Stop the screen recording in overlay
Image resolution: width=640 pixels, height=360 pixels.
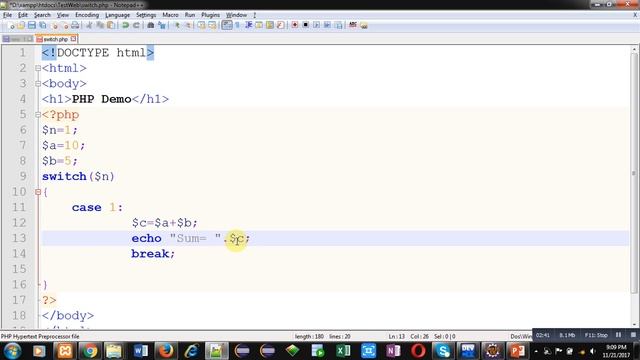pos(633,335)
